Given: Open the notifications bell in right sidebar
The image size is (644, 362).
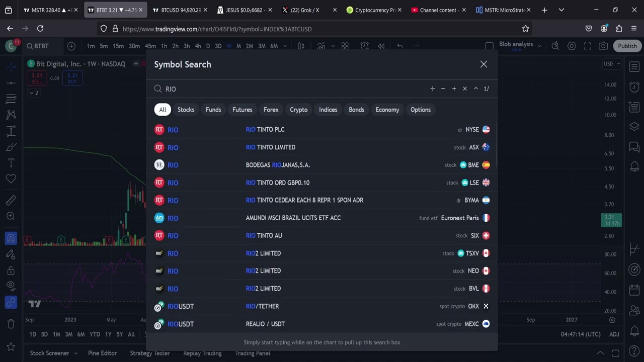Looking at the screenshot, I should coord(634,166).
